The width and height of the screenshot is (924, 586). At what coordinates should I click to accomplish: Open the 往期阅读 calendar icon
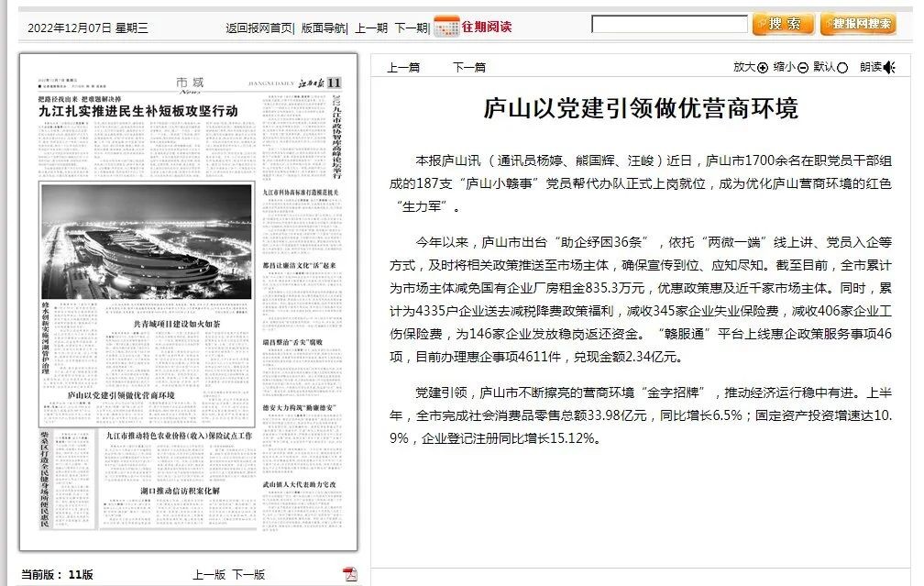click(x=446, y=27)
